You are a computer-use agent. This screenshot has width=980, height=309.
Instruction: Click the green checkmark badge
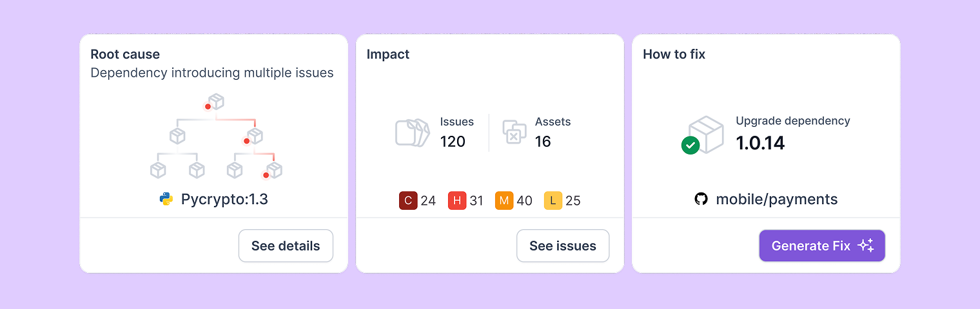pyautogui.click(x=691, y=145)
